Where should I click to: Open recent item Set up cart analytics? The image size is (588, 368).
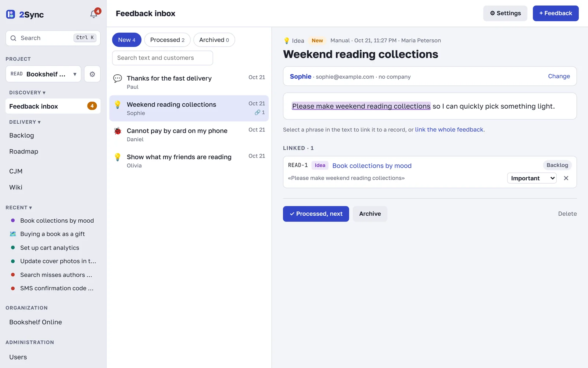(x=50, y=248)
